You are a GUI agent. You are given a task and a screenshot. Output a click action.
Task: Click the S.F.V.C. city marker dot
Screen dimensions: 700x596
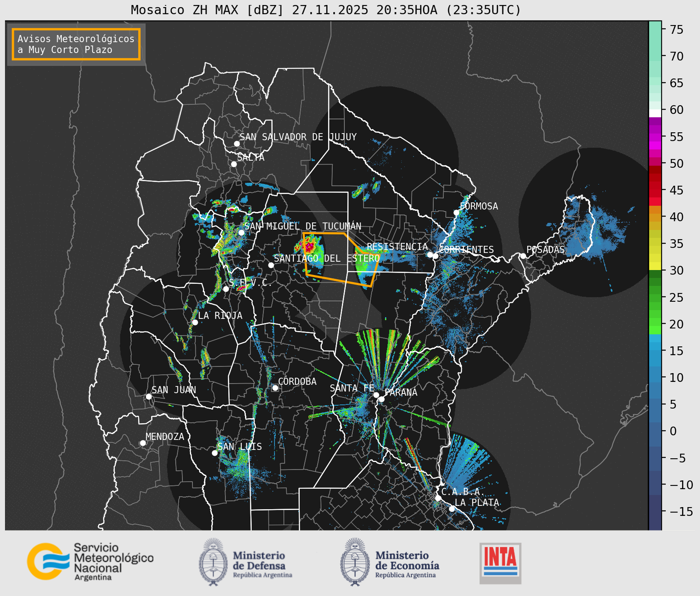point(226,289)
